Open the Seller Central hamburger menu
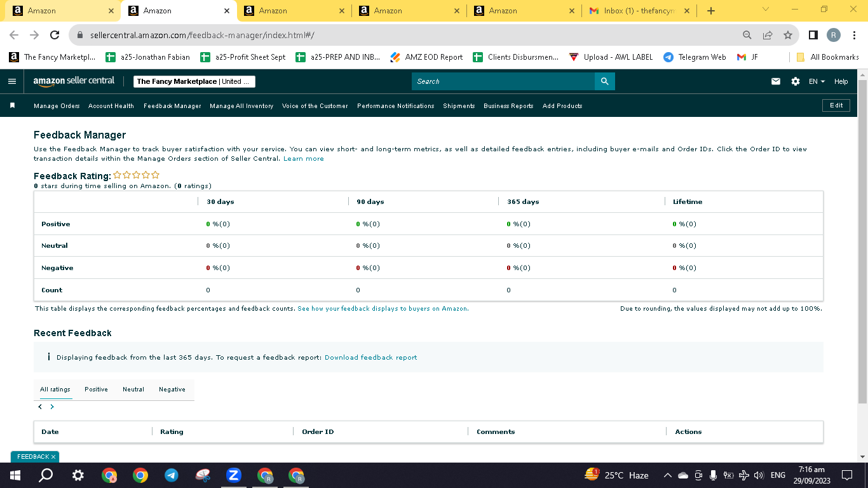 [12, 81]
